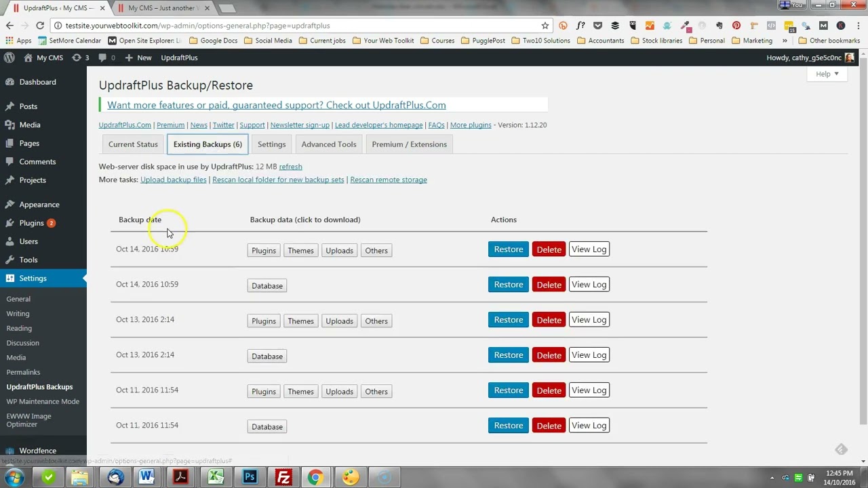Open the Users sidebar item
The width and height of the screenshot is (868, 488).
pos(28,241)
